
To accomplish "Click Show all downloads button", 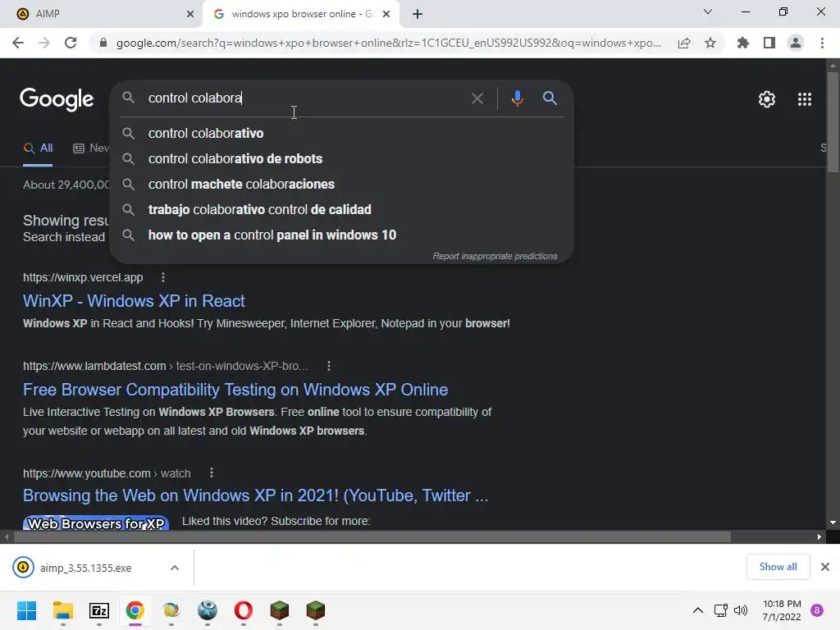I will 778,567.
